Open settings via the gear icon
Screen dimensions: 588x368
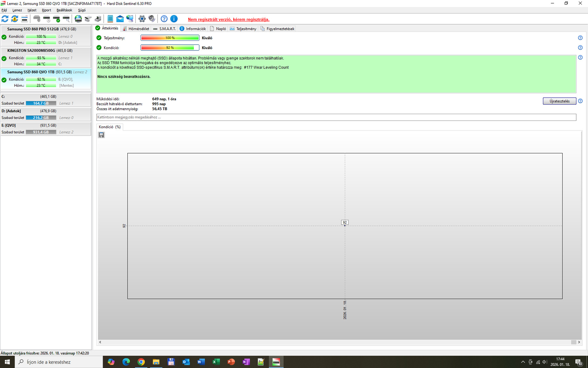[142, 19]
